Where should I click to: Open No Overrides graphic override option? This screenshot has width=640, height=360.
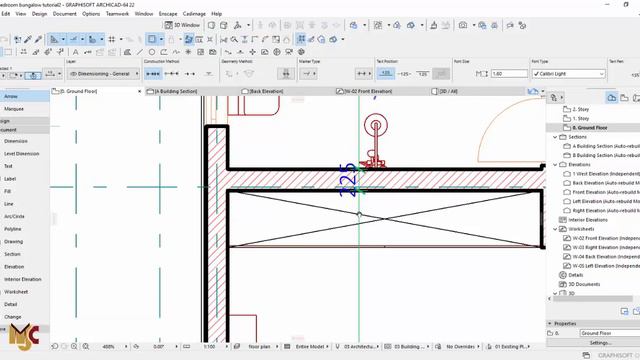pos(460,347)
